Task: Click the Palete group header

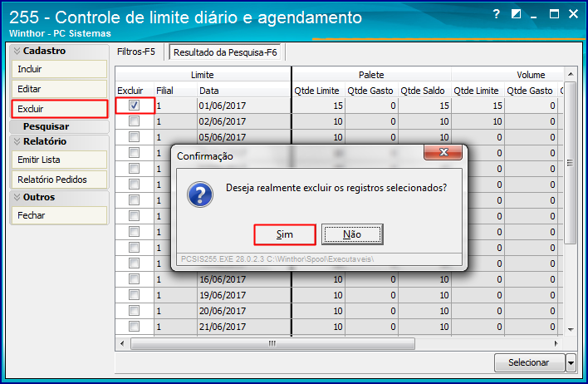Action: [x=371, y=75]
